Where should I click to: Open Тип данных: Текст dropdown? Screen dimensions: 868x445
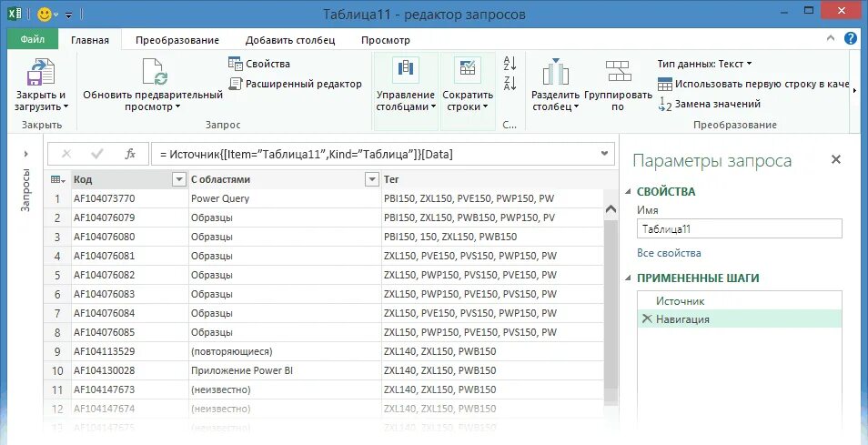coord(705,64)
